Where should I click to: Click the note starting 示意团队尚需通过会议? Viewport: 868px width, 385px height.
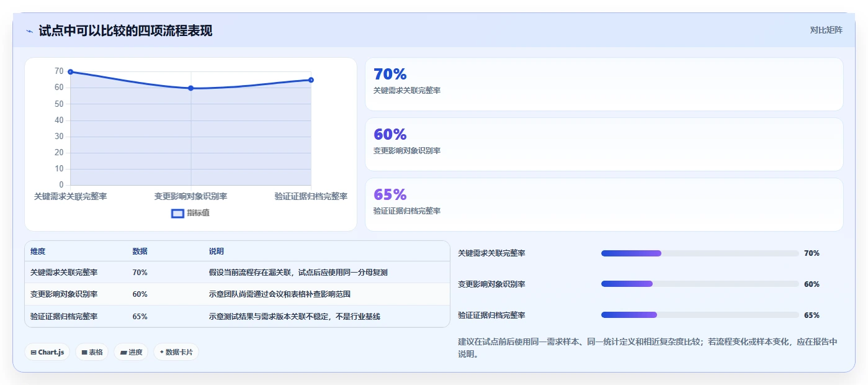(x=280, y=294)
